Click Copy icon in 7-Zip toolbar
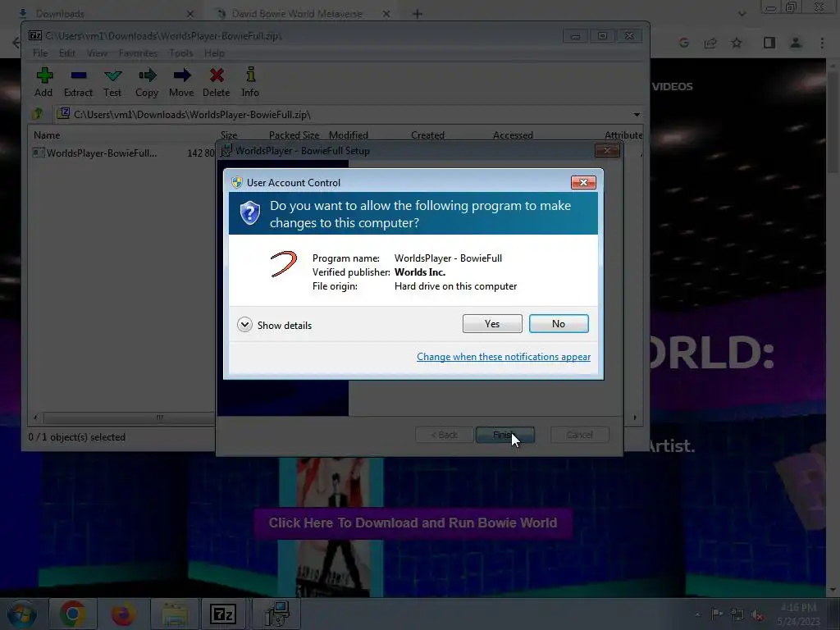This screenshot has width=840, height=630. click(x=147, y=82)
